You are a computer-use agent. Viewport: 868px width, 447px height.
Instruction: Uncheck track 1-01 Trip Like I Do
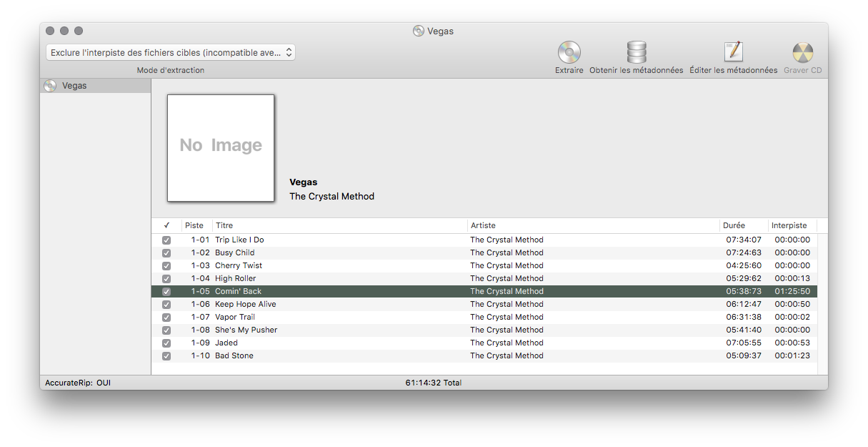point(166,240)
